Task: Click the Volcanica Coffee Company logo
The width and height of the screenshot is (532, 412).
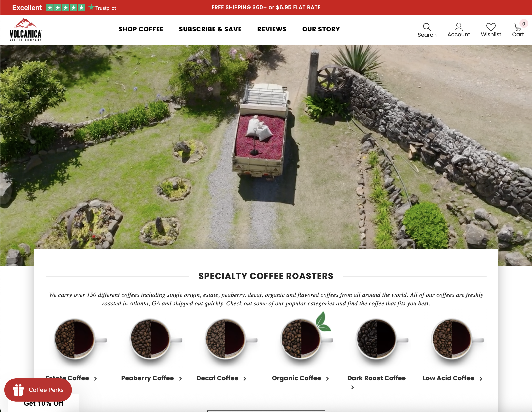Action: point(26,30)
